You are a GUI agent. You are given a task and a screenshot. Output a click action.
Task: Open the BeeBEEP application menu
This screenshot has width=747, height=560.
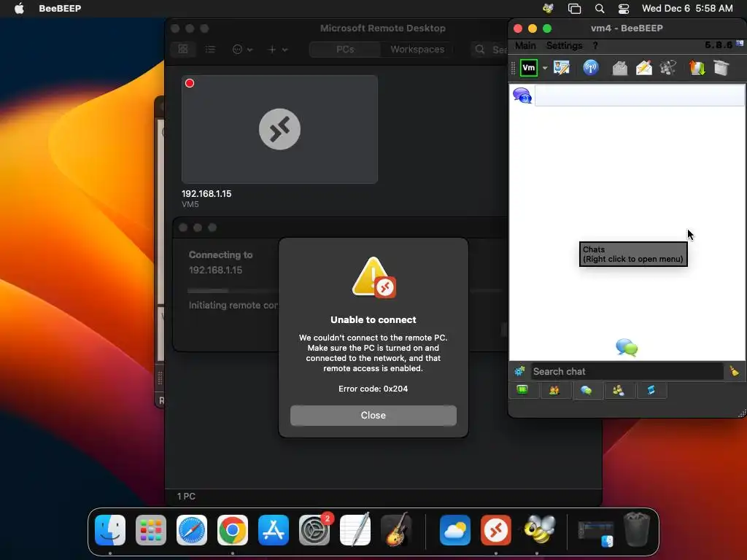pyautogui.click(x=60, y=8)
